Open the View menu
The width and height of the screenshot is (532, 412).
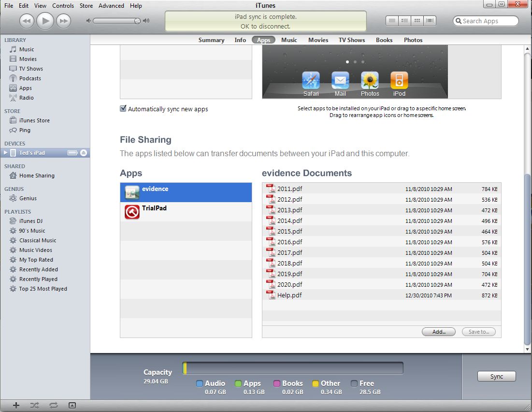[x=40, y=5]
